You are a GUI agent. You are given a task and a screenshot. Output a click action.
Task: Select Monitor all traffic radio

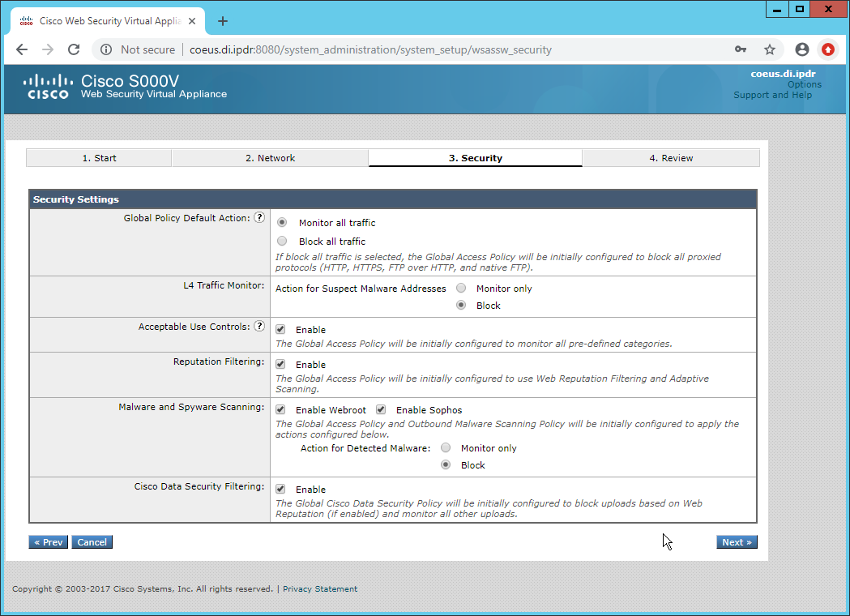point(282,222)
